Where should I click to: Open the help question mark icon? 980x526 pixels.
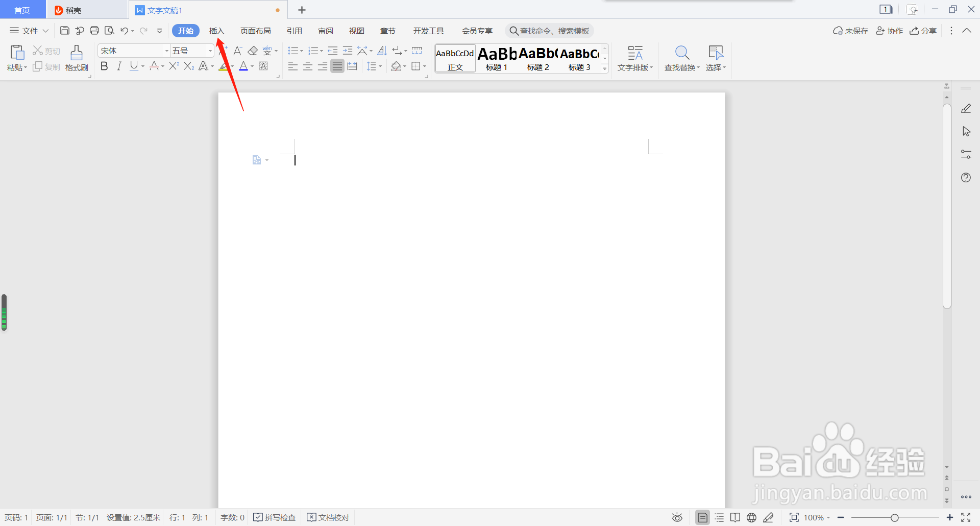pyautogui.click(x=966, y=178)
